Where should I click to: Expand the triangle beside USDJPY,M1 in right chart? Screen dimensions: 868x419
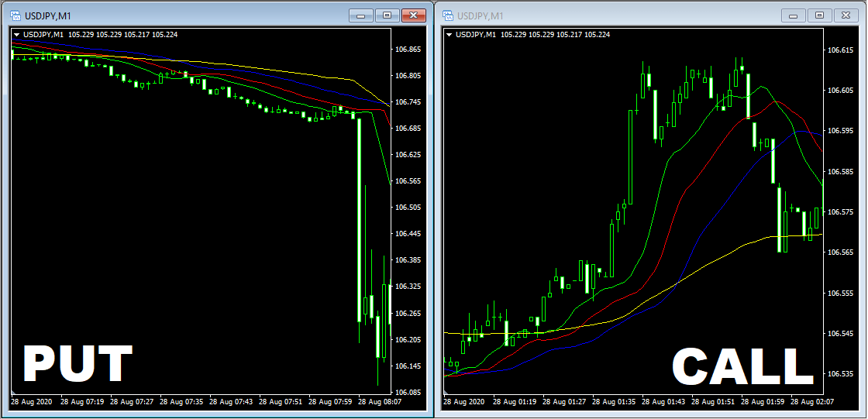pyautogui.click(x=449, y=34)
